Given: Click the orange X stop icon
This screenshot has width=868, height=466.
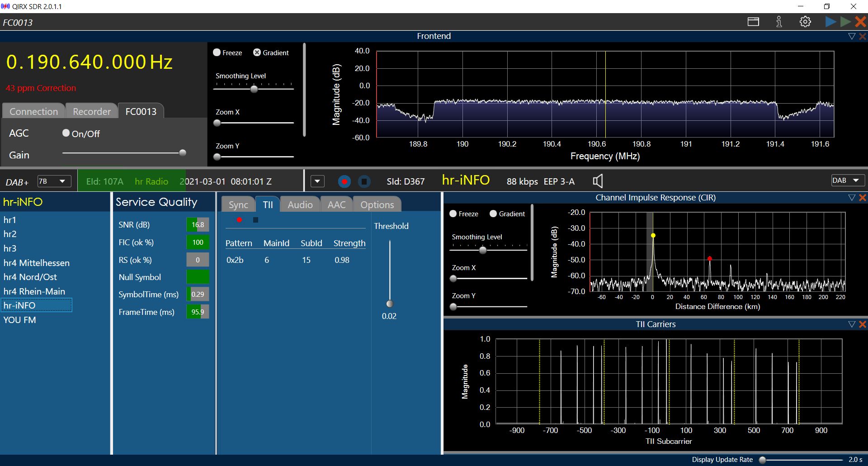Looking at the screenshot, I should pos(860,22).
